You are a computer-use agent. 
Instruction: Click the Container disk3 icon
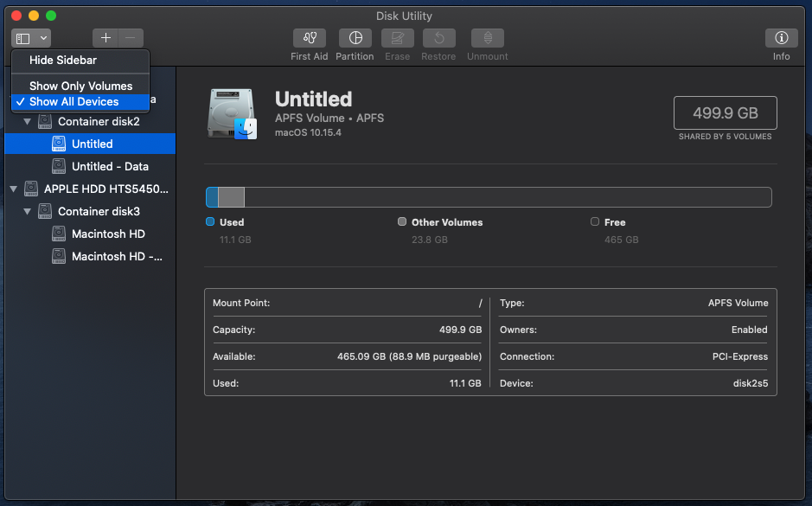pyautogui.click(x=45, y=211)
